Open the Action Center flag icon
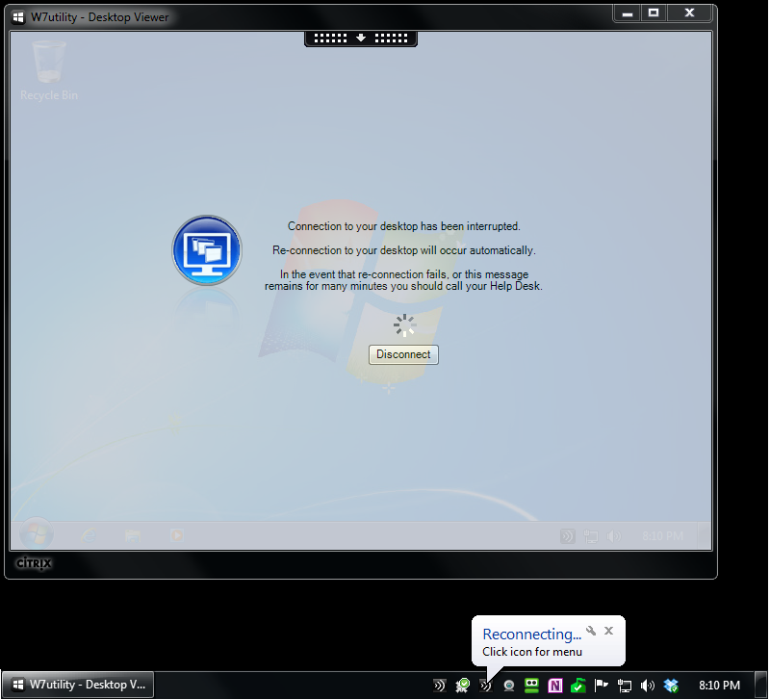Viewport: 770px width, 700px height. [x=602, y=686]
